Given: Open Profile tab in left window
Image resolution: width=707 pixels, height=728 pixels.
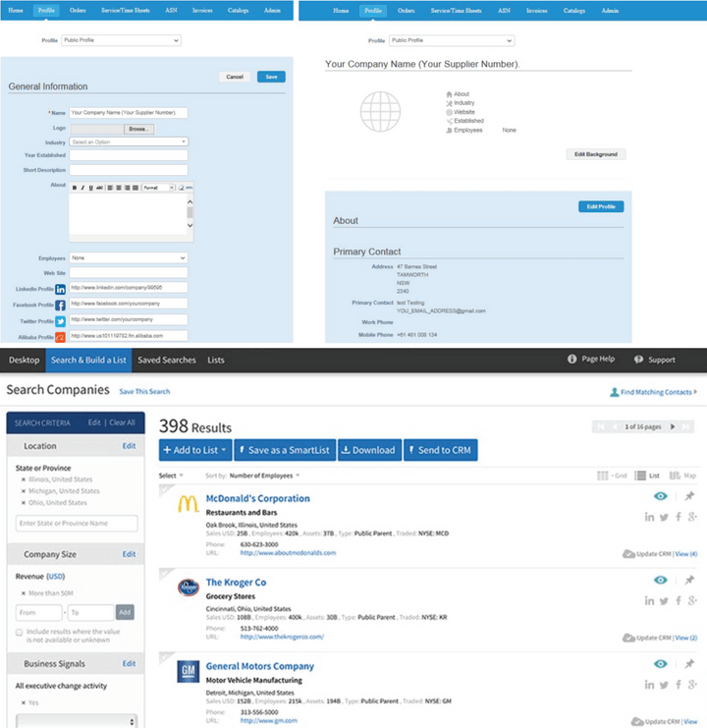Looking at the screenshot, I should [x=46, y=10].
